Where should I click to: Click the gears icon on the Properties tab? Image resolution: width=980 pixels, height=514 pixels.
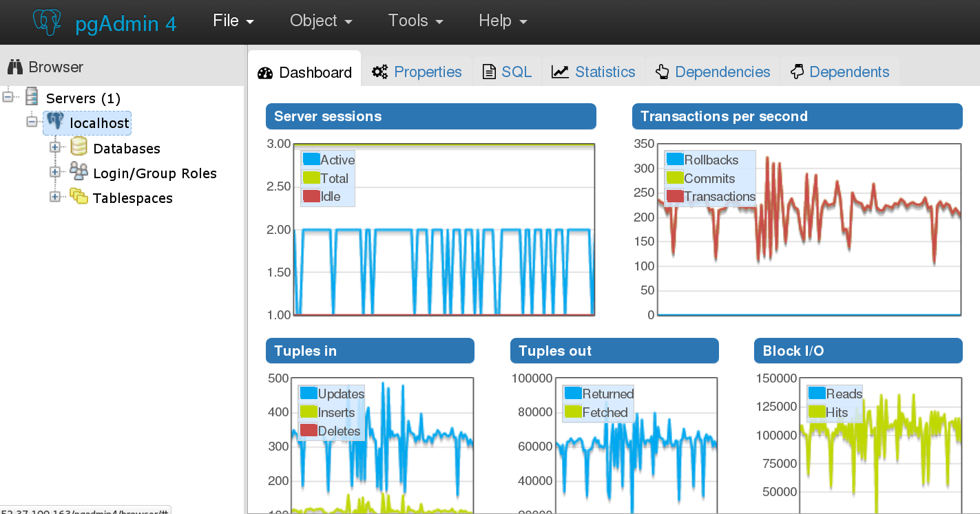379,71
